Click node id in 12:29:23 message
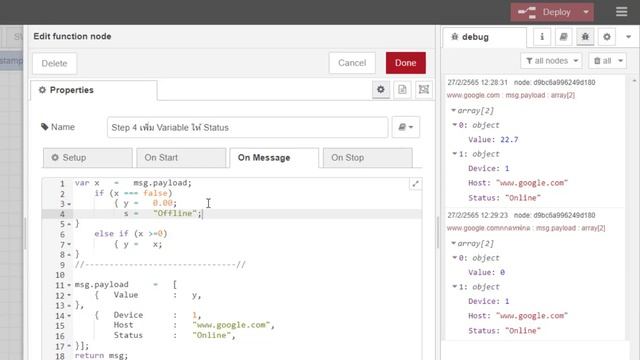640x360 pixels. pyautogui.click(x=554, y=215)
